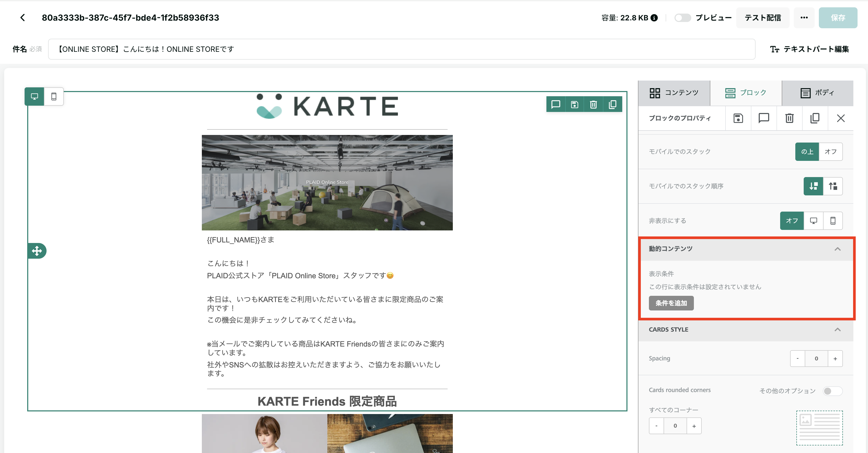Add comment icon in properties panel
Image resolution: width=868 pixels, height=453 pixels.
coord(763,118)
